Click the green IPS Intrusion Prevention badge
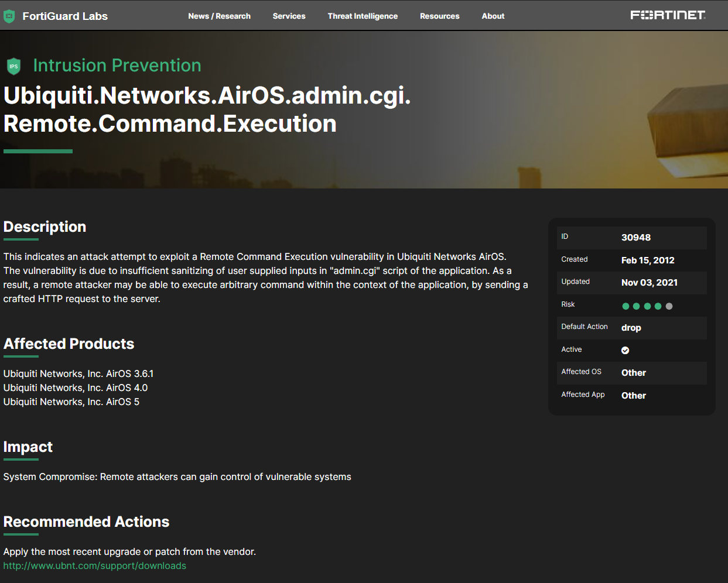Screen dimensions: 728x583 point(13,66)
